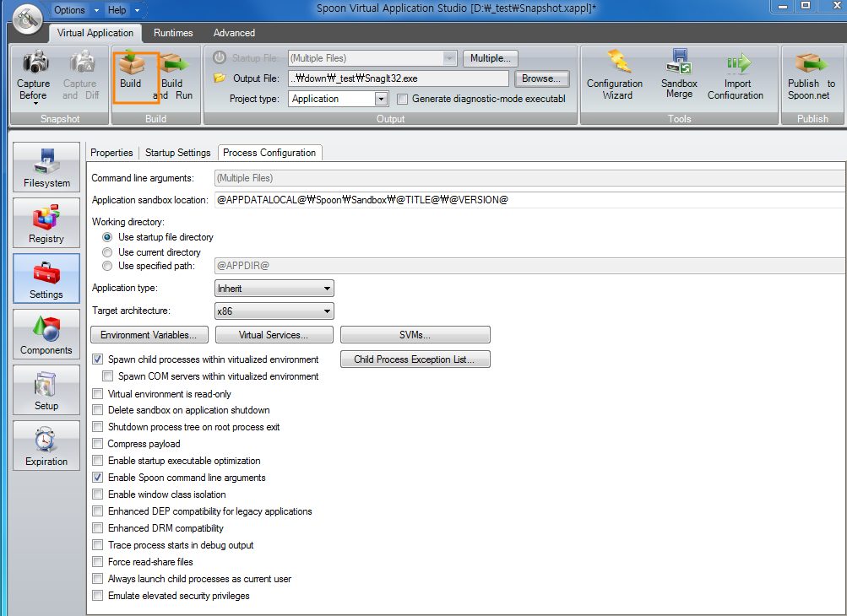The image size is (847, 616).
Task: Expand the Startup File dropdown
Action: point(449,57)
